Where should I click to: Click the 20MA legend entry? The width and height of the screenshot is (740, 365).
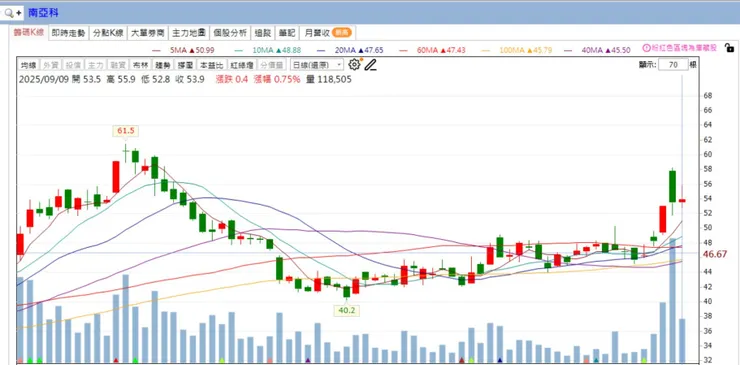(351, 50)
